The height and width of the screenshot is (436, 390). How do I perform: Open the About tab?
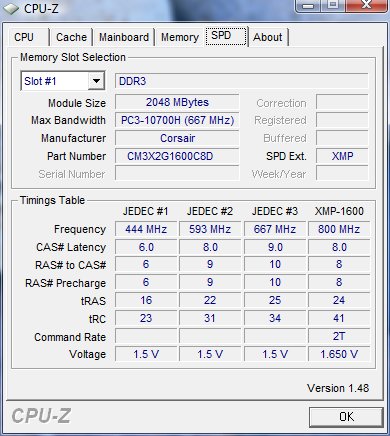tap(268, 37)
